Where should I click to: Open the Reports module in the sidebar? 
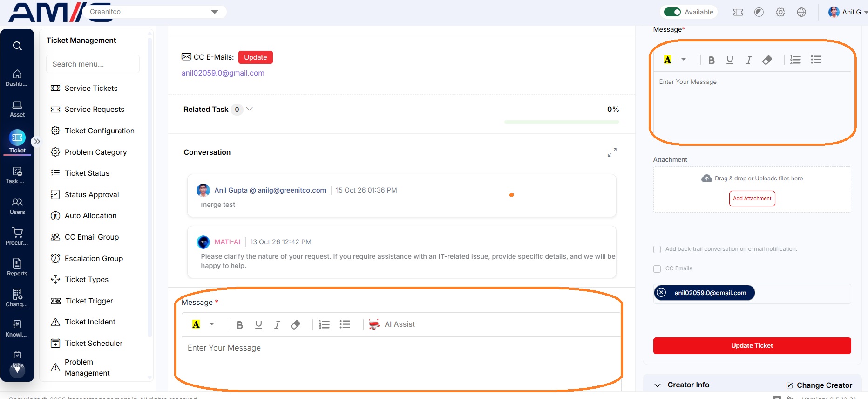point(17,268)
